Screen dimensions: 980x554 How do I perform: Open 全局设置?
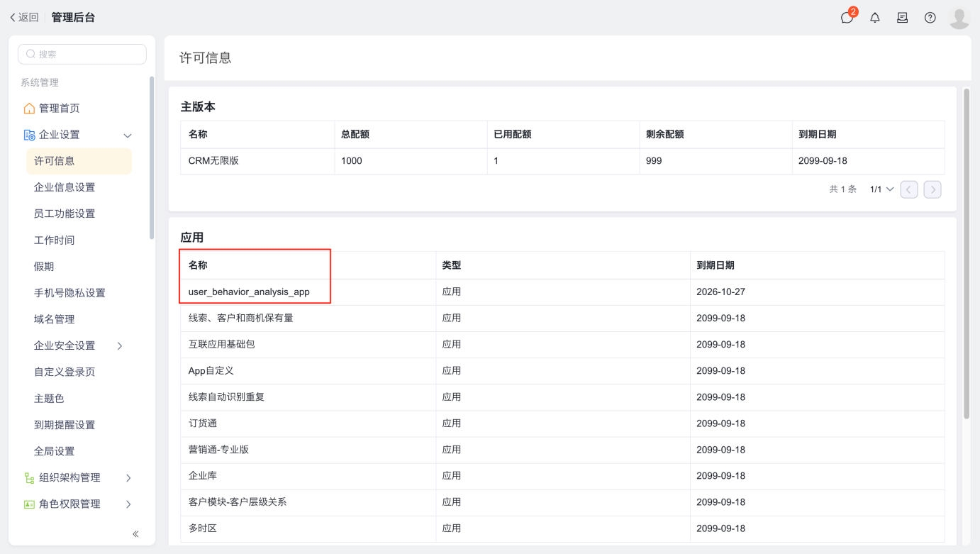(x=55, y=451)
